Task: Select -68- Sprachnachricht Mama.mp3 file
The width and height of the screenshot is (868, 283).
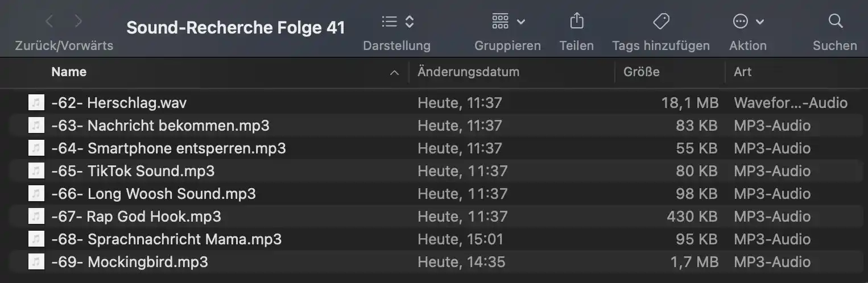Action: click(434, 239)
